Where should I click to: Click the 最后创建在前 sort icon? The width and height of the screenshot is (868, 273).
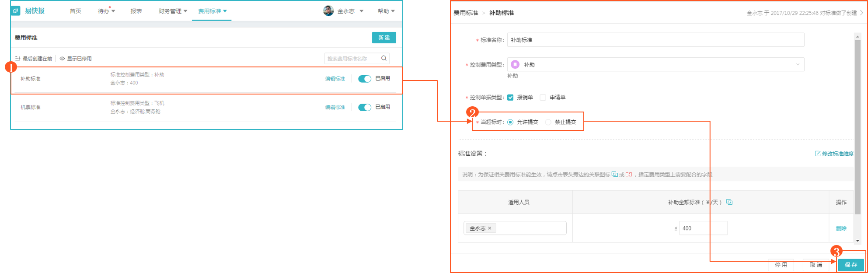pyautogui.click(x=18, y=59)
